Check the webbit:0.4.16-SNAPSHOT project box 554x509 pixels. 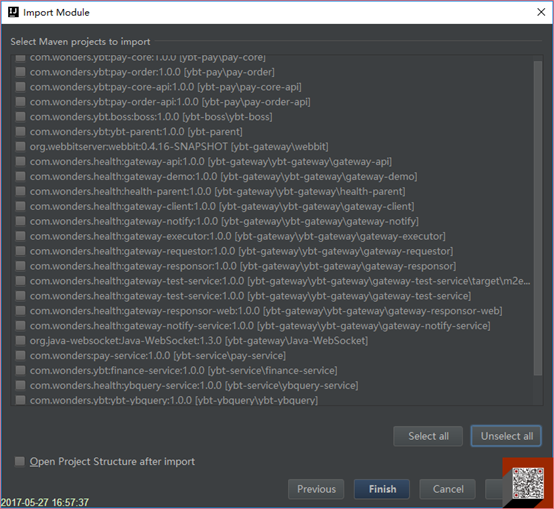pos(20,146)
